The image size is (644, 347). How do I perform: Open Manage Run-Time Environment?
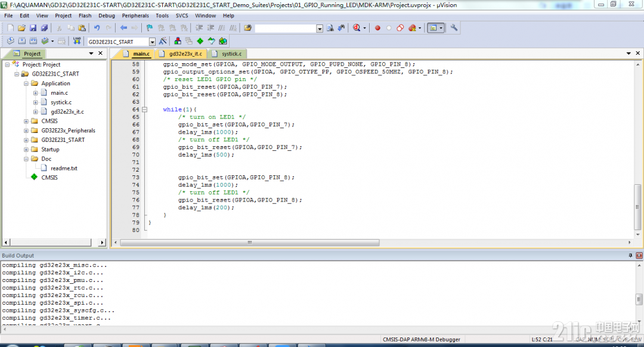pos(200,41)
